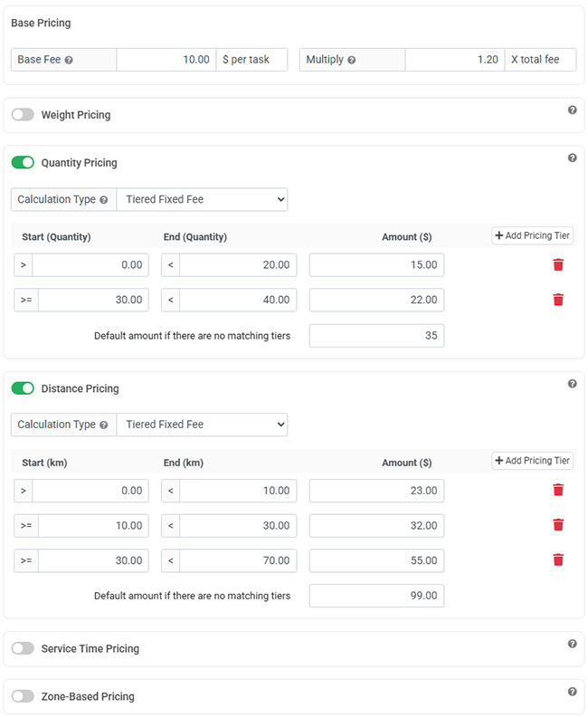588x717 pixels.
Task: Click the Base Fee amount field
Action: [166, 60]
